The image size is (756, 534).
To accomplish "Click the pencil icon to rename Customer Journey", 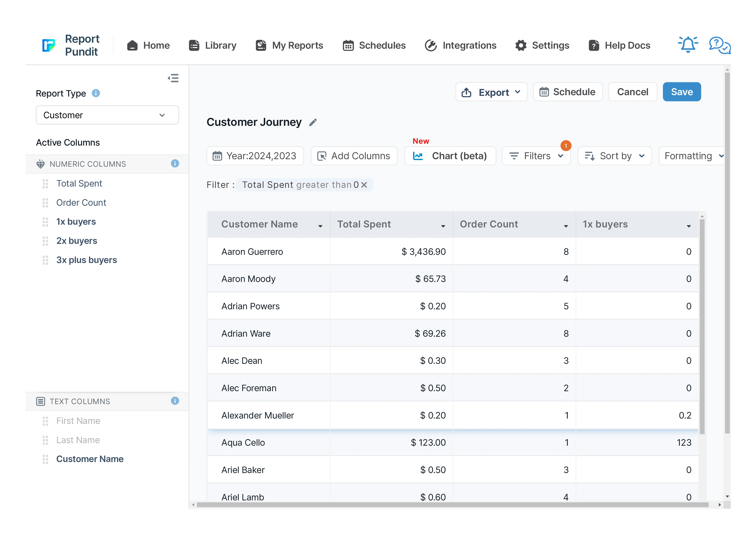I will (313, 122).
